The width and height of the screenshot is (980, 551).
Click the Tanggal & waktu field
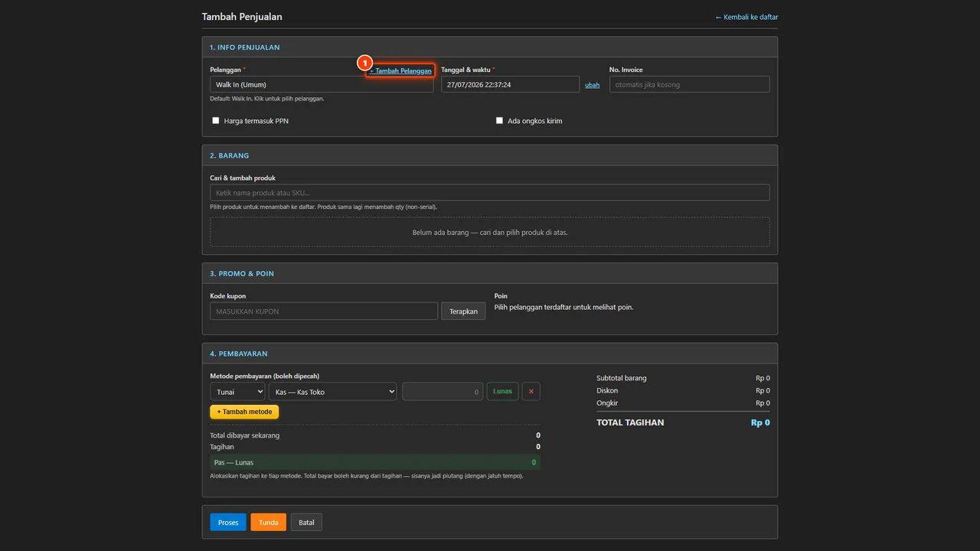point(510,84)
